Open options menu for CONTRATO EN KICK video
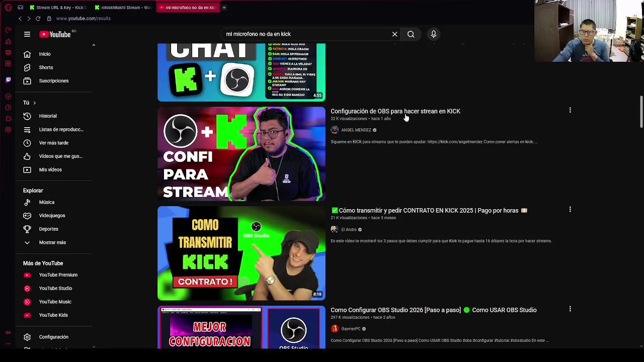 pos(570,210)
